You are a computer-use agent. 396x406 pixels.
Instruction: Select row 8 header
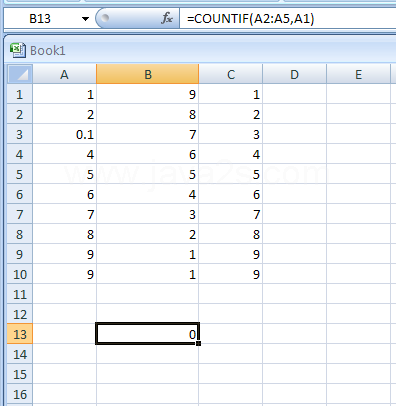click(x=20, y=234)
